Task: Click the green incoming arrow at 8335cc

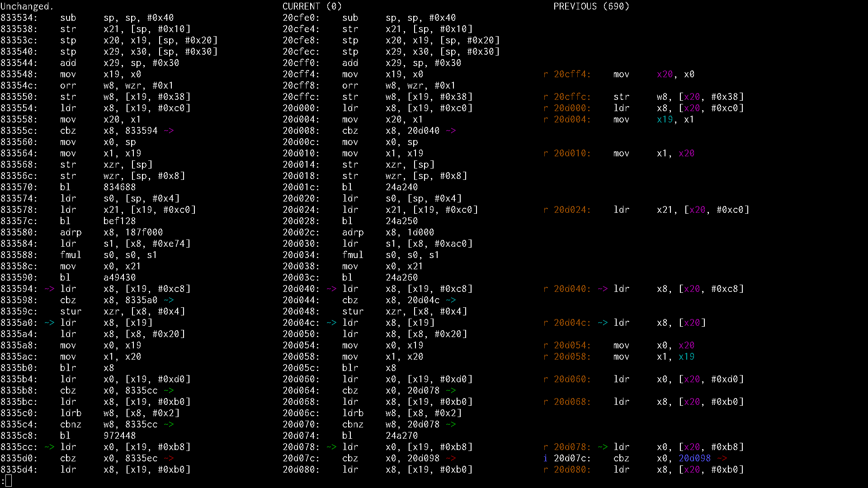Action: click(49, 447)
